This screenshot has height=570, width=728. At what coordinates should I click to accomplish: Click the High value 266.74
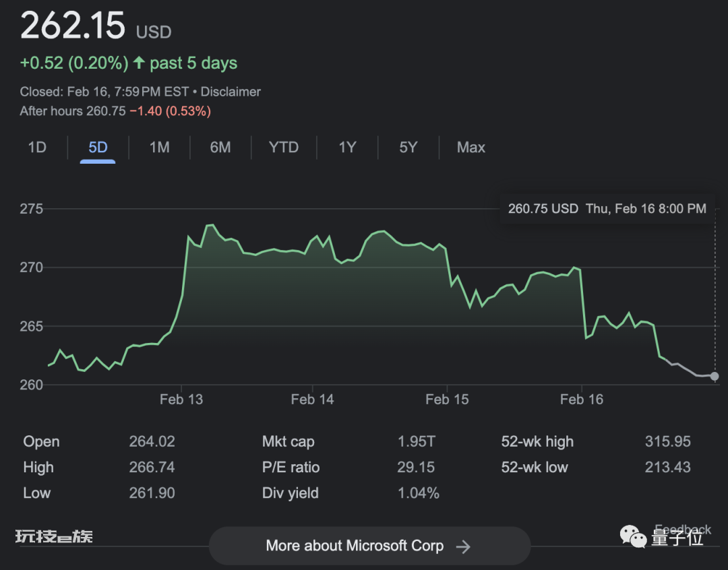[x=152, y=467]
